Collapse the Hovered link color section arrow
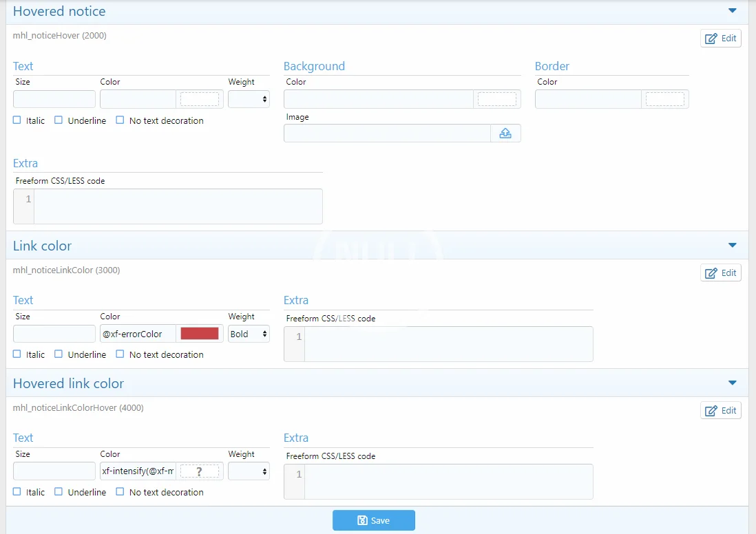Screen dimensions: 756x534 coord(733,383)
